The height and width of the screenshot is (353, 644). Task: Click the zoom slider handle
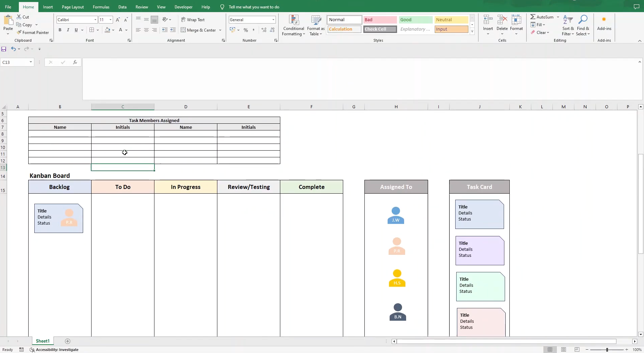[607, 350]
